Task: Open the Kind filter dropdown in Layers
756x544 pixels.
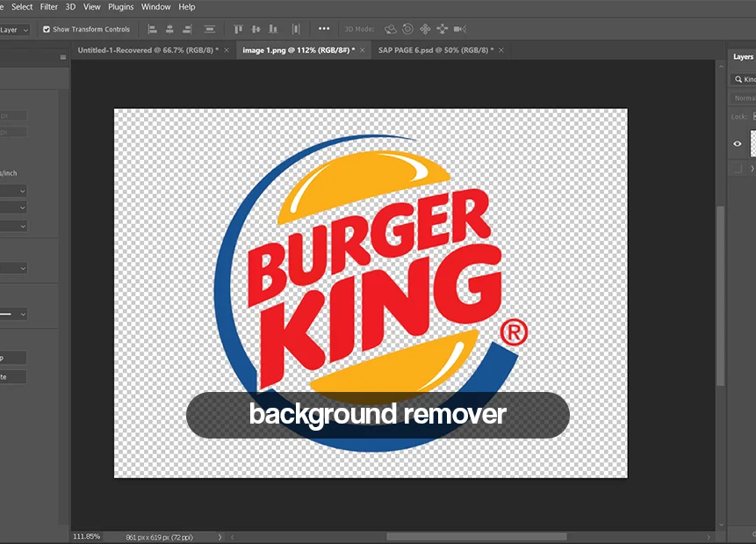Action: point(745,79)
